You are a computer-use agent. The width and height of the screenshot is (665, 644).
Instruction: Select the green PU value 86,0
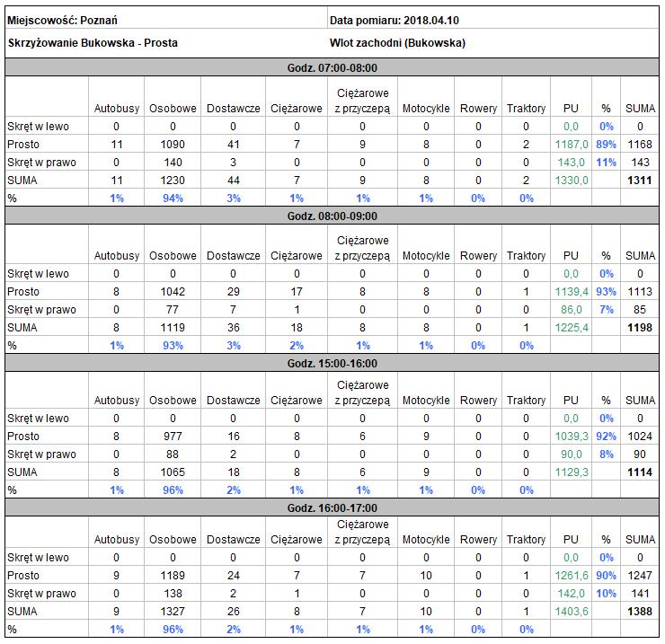tap(572, 310)
